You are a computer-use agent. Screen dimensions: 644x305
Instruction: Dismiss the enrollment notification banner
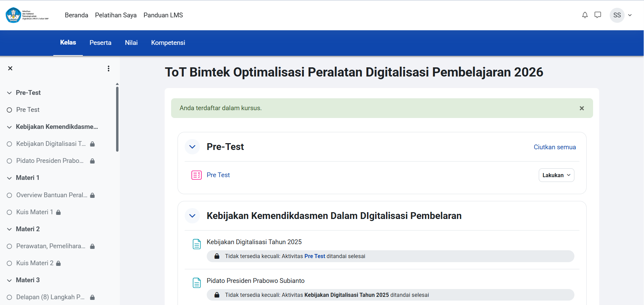[582, 108]
